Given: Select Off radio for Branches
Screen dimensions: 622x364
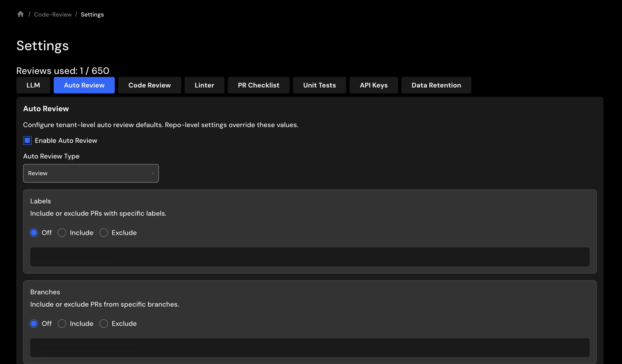Looking at the screenshot, I should [x=34, y=324].
